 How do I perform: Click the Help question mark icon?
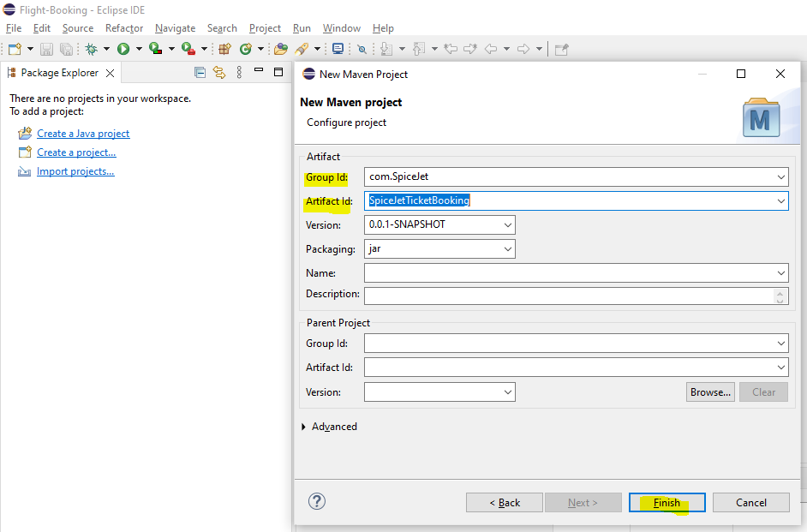pyautogui.click(x=316, y=502)
